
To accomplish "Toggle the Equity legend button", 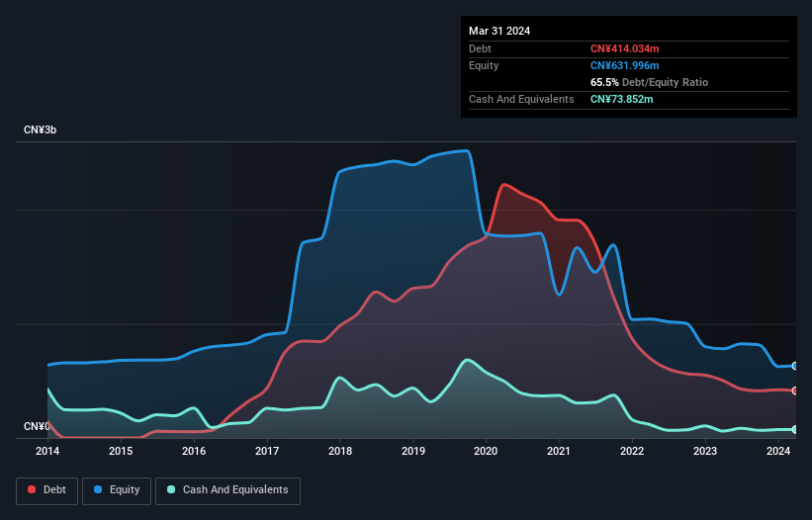I will click(x=117, y=490).
